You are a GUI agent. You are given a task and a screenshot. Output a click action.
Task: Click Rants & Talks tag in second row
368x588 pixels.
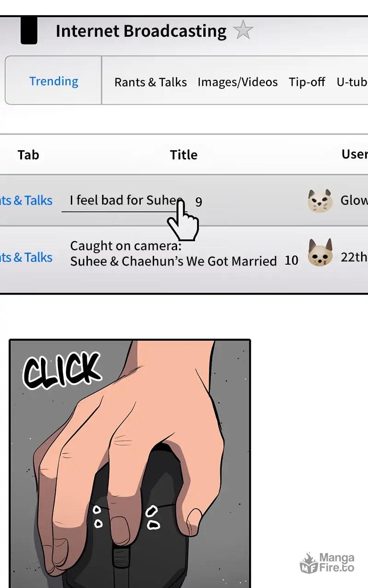[26, 257]
